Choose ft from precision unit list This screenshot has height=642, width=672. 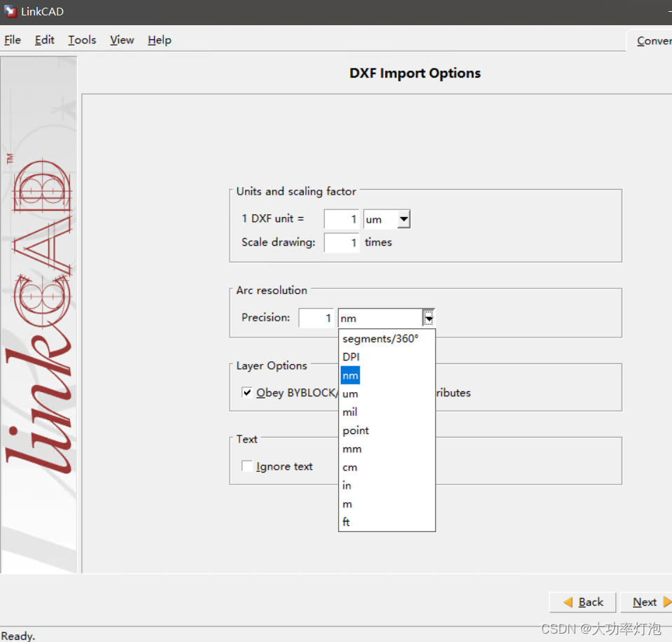coord(386,522)
